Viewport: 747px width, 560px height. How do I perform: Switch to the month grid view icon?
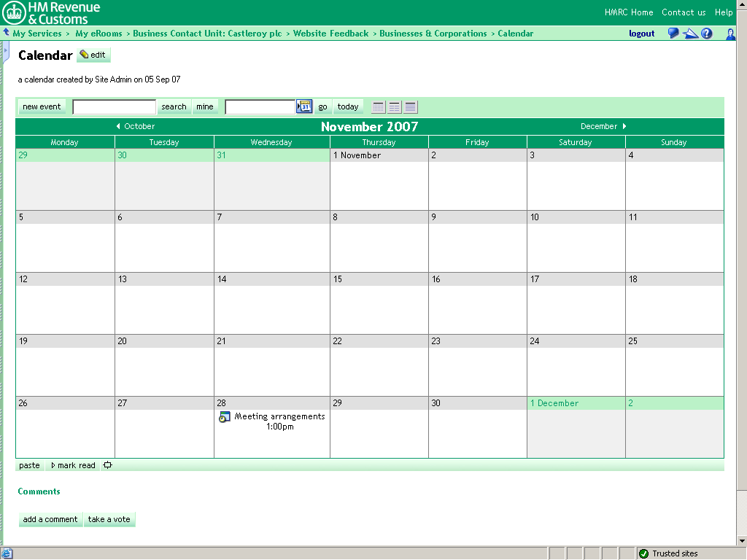tap(379, 107)
